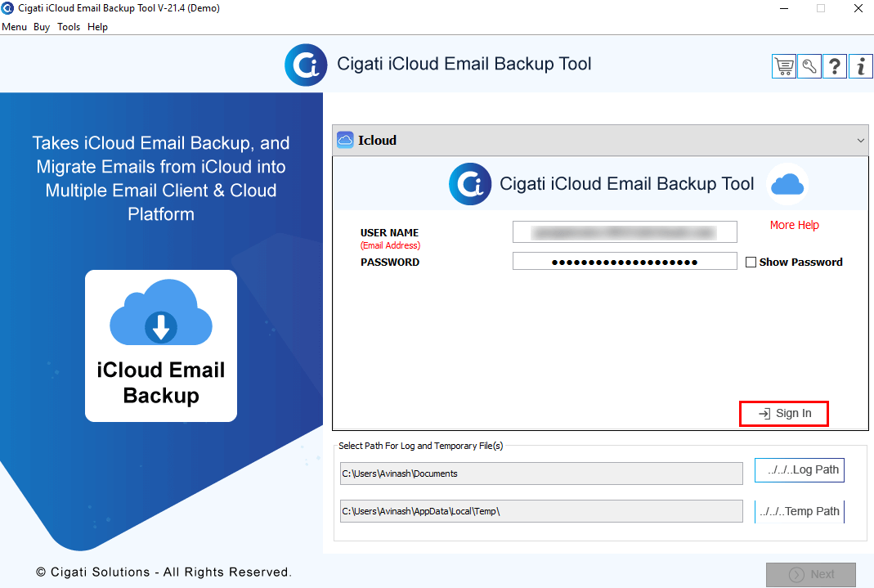Focus the User Name email field
874x588 pixels.
pyautogui.click(x=625, y=232)
